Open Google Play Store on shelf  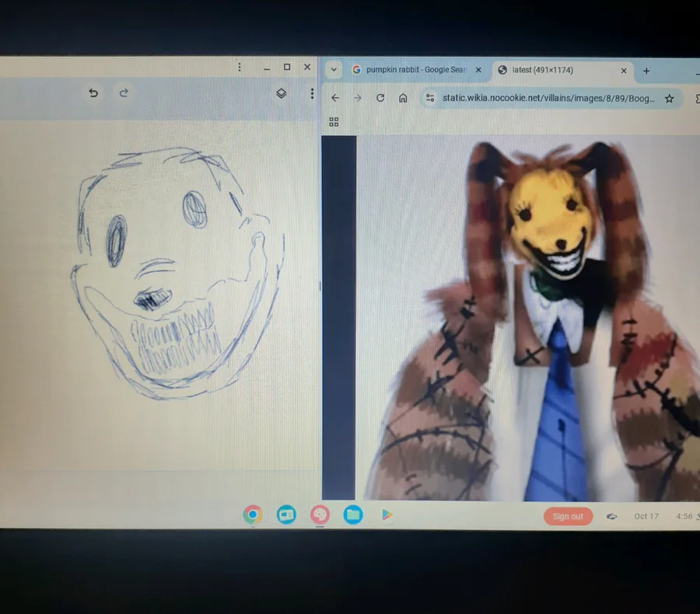(387, 515)
